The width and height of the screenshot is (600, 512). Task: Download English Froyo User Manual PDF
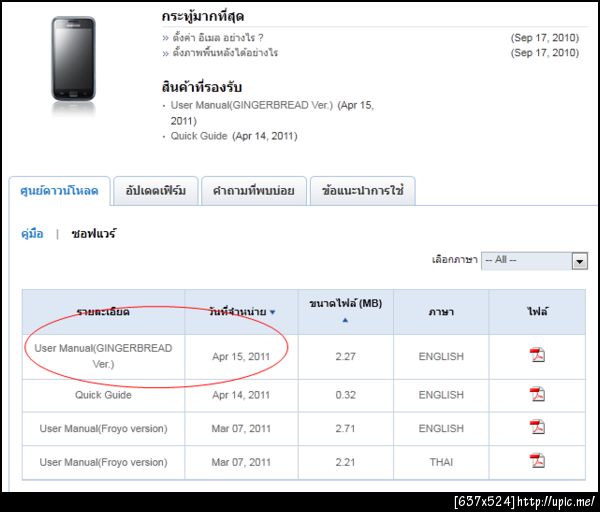[x=537, y=427]
